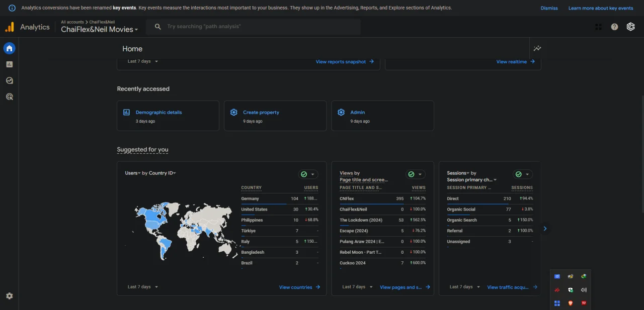
Task: Open View realtime link
Action: click(515, 62)
